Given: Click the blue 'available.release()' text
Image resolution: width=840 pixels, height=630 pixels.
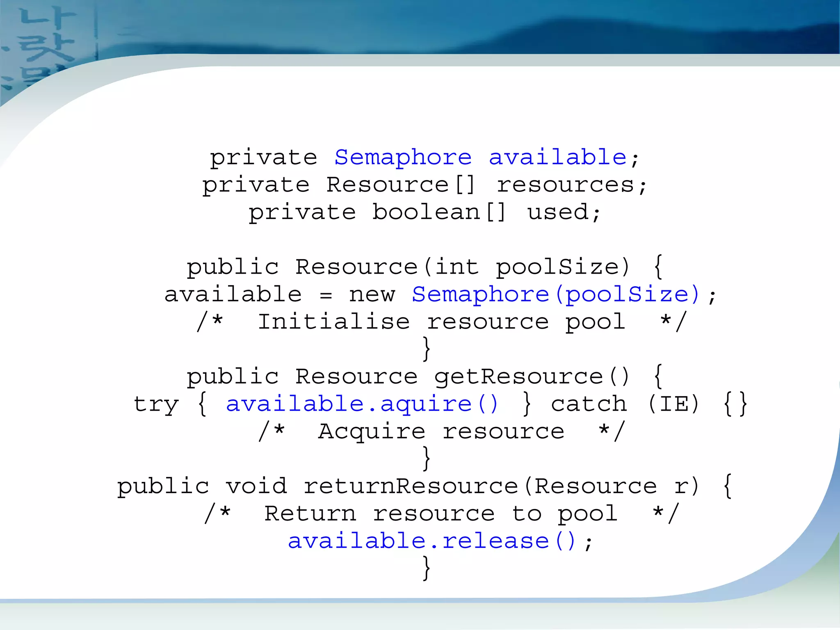Looking at the screenshot, I should click(432, 541).
